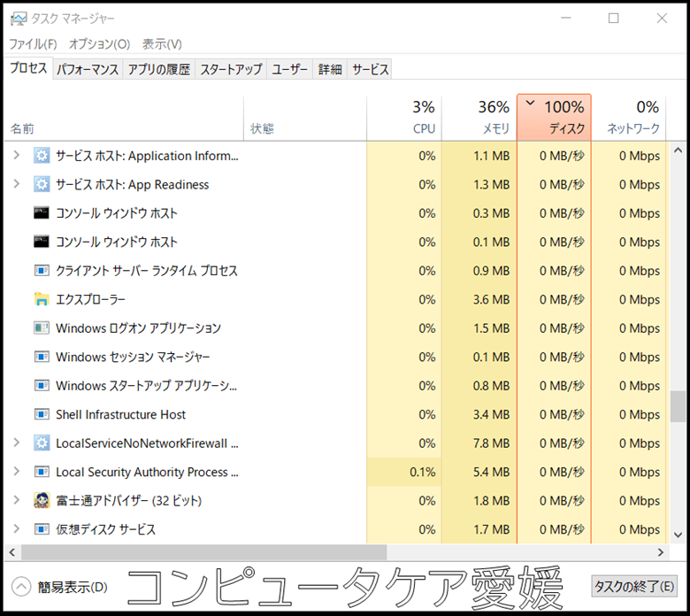This screenshot has width=690, height=616.
Task: Open the オプション(O) menu
Action: pyautogui.click(x=99, y=44)
